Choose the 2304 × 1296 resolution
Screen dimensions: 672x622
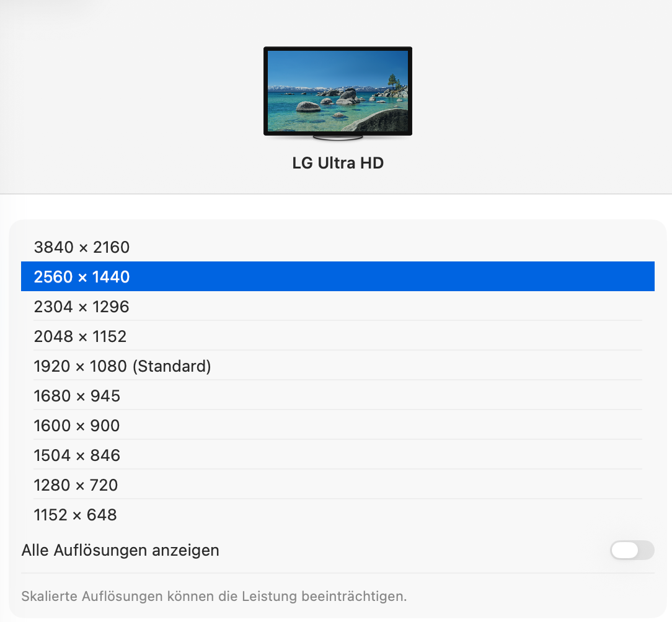pyautogui.click(x=338, y=306)
